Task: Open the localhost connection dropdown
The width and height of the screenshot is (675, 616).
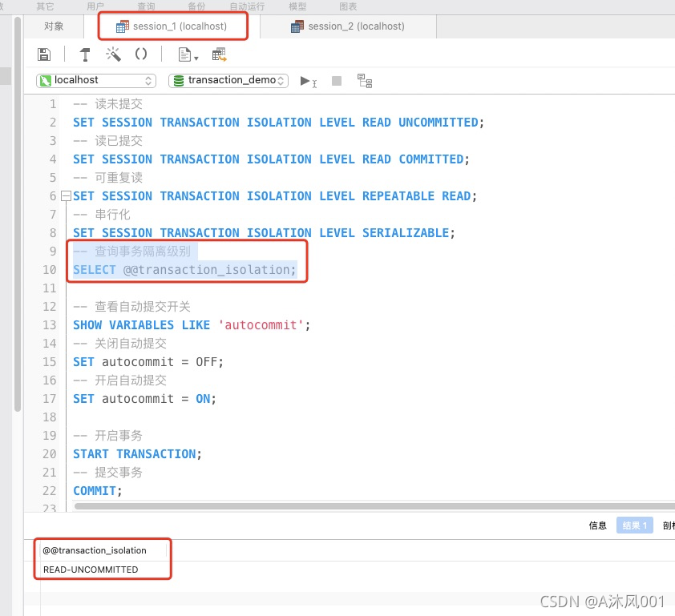Action: coord(95,80)
